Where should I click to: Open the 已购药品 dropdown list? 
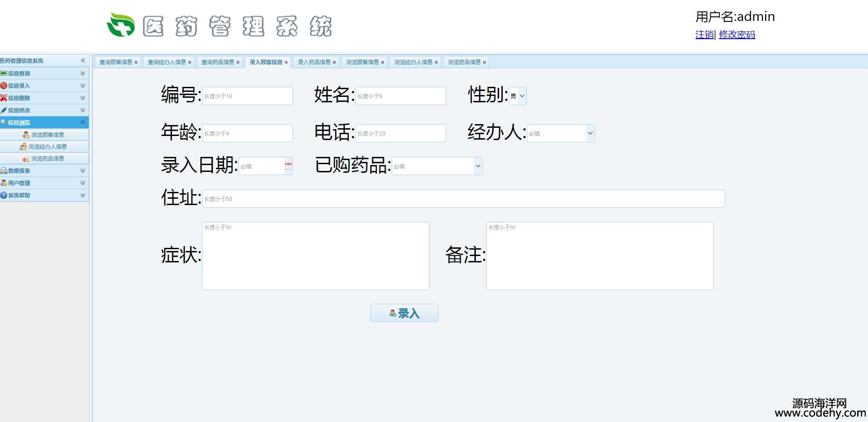point(437,166)
